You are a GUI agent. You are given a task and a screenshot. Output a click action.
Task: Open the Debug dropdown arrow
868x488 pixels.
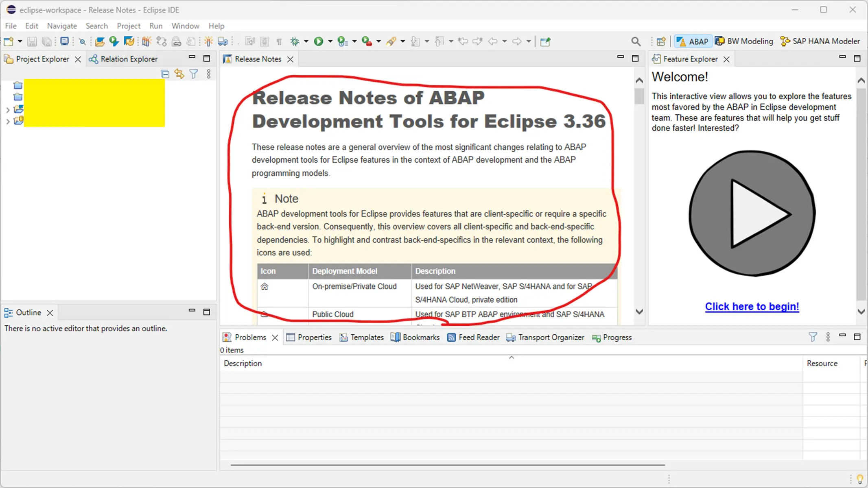[x=306, y=41]
